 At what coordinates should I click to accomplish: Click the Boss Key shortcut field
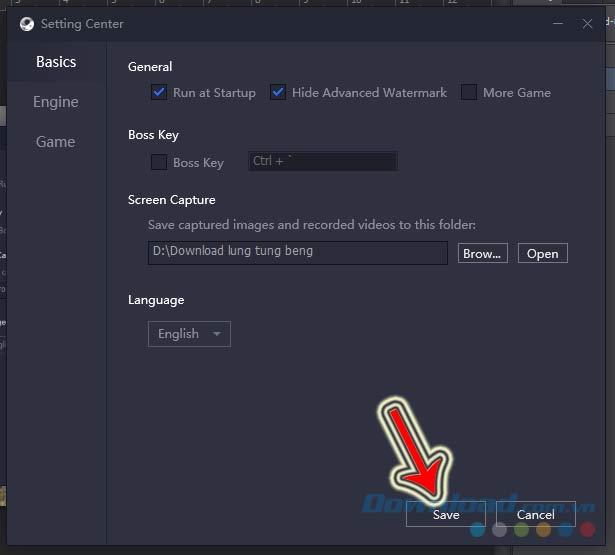point(322,161)
